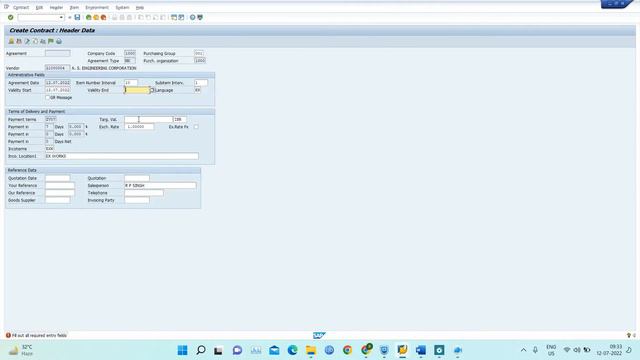Click the red Cancel icon

point(103,18)
